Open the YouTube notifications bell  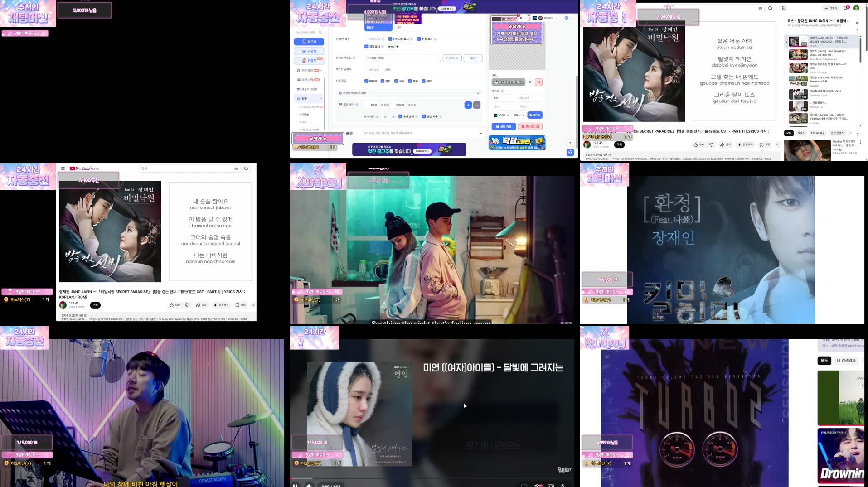(846, 8)
